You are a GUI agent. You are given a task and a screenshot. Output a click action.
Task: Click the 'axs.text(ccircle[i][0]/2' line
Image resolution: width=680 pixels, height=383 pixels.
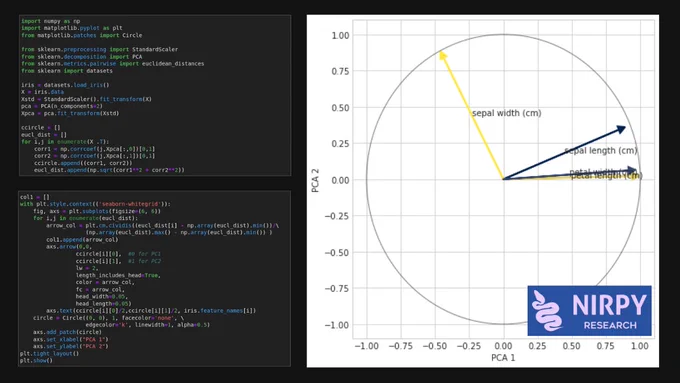[151, 311]
